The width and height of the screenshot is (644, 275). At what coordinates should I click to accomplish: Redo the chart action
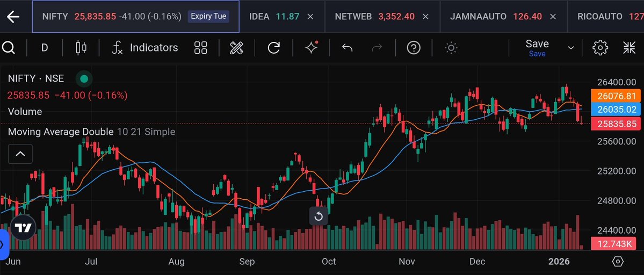pos(377,48)
